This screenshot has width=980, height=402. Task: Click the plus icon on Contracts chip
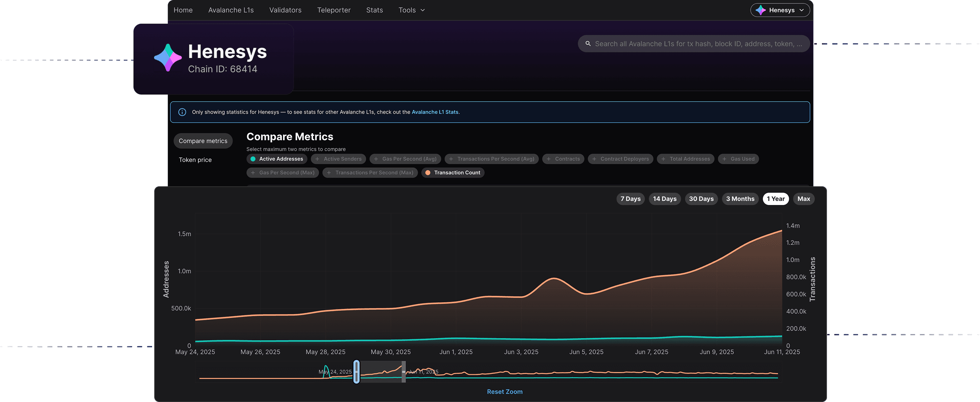(548, 159)
